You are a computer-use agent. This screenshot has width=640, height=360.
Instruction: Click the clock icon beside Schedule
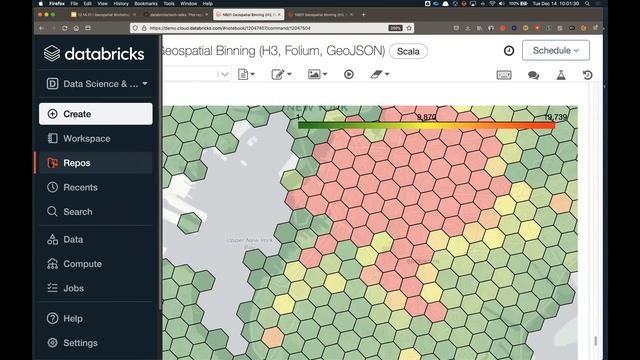pos(509,51)
